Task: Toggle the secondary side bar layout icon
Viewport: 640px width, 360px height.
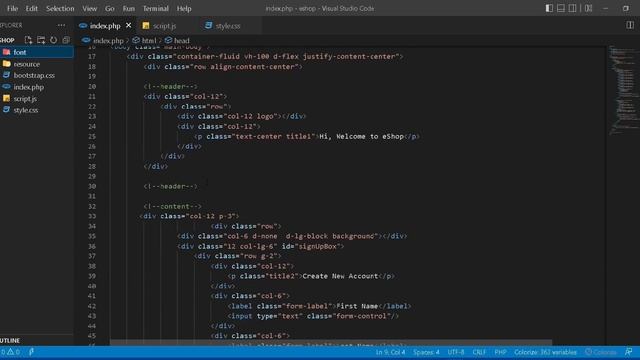Action: coord(572,8)
